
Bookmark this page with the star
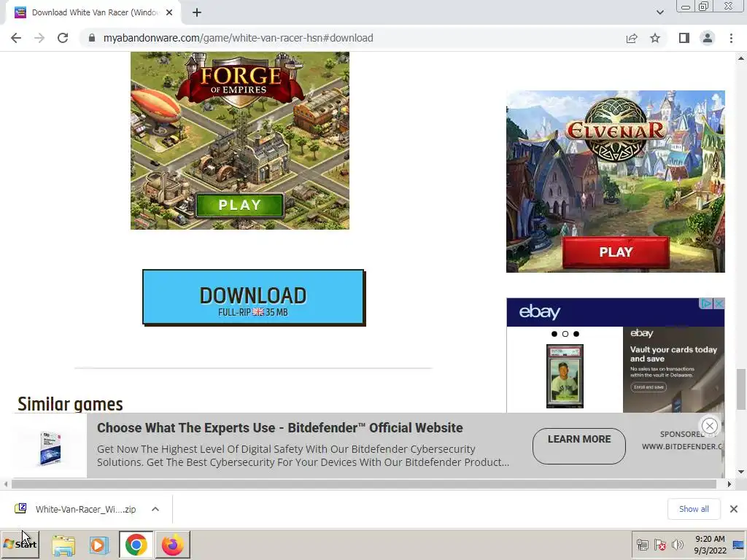(655, 38)
